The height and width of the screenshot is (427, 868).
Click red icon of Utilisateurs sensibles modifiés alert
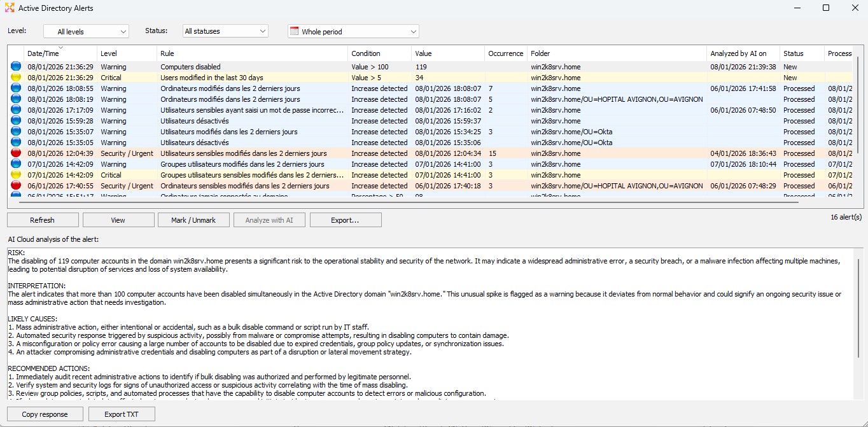tap(16, 153)
